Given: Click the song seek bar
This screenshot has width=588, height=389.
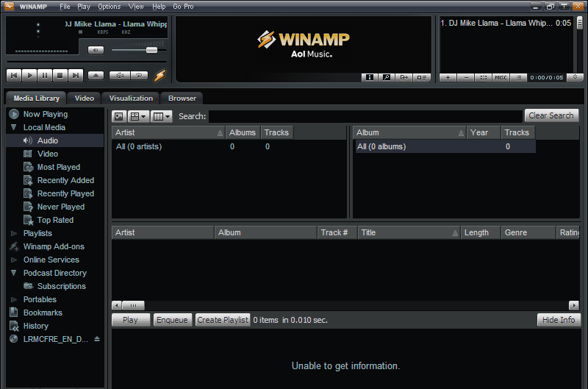Looking at the screenshot, I should [87, 62].
